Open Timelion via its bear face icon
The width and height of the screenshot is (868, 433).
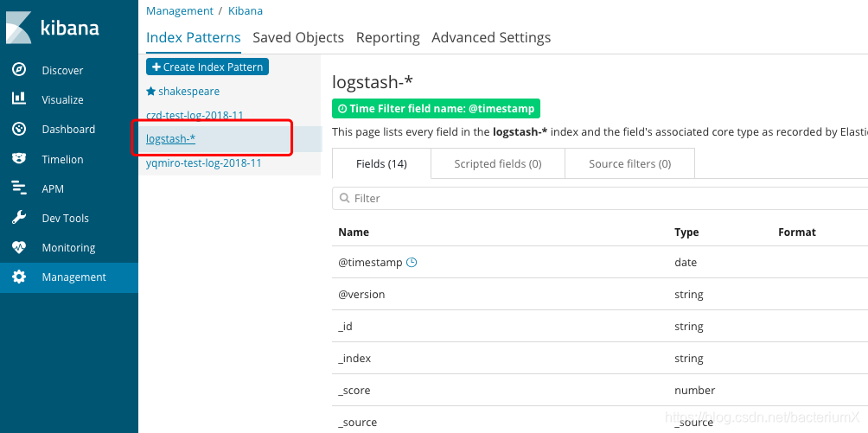pos(19,159)
